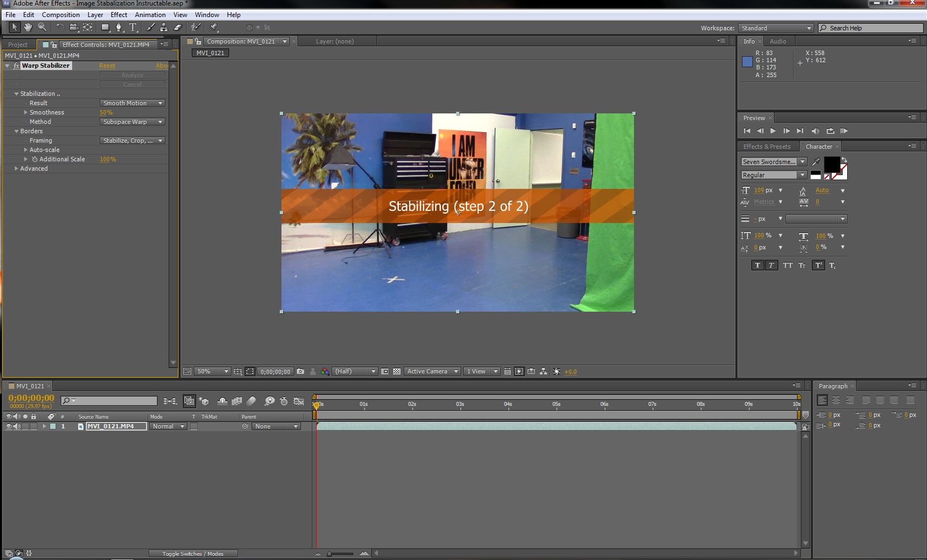Select the Selection arrow tool
The width and height of the screenshot is (927, 560).
[14, 27]
